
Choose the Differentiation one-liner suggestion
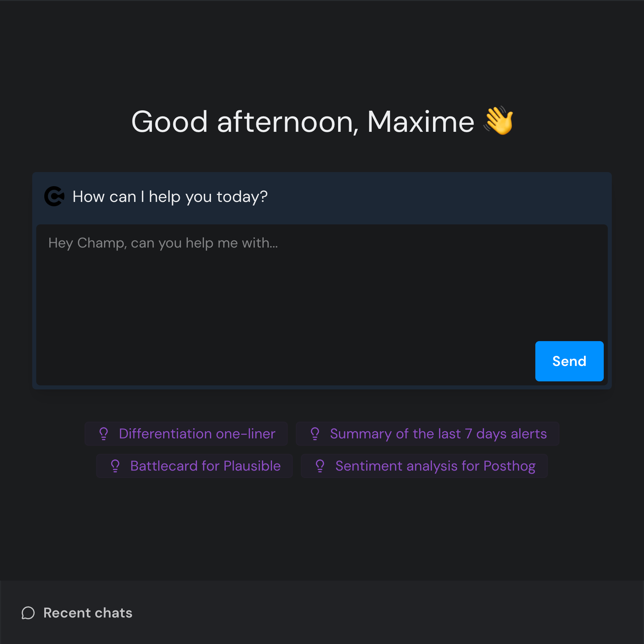(x=197, y=434)
